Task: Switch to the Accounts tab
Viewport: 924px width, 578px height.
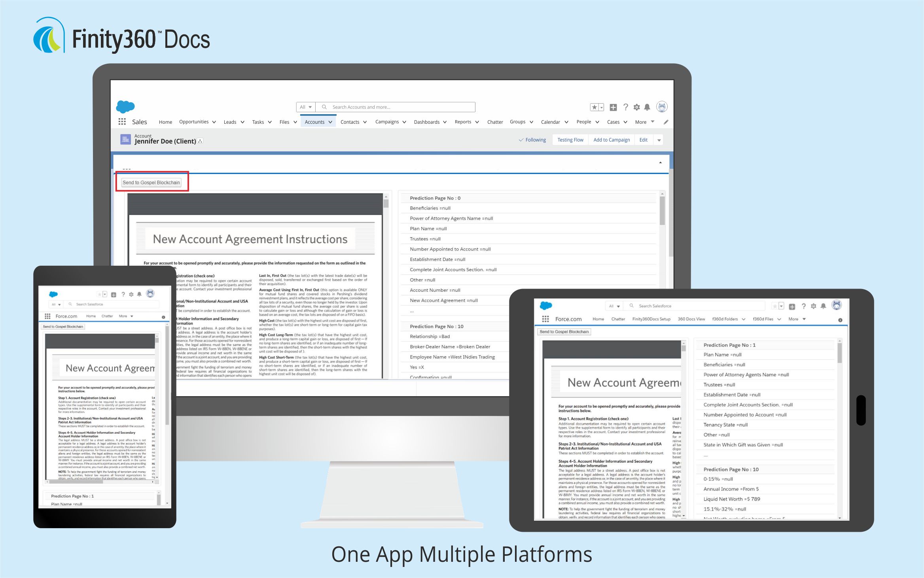Action: [x=318, y=122]
